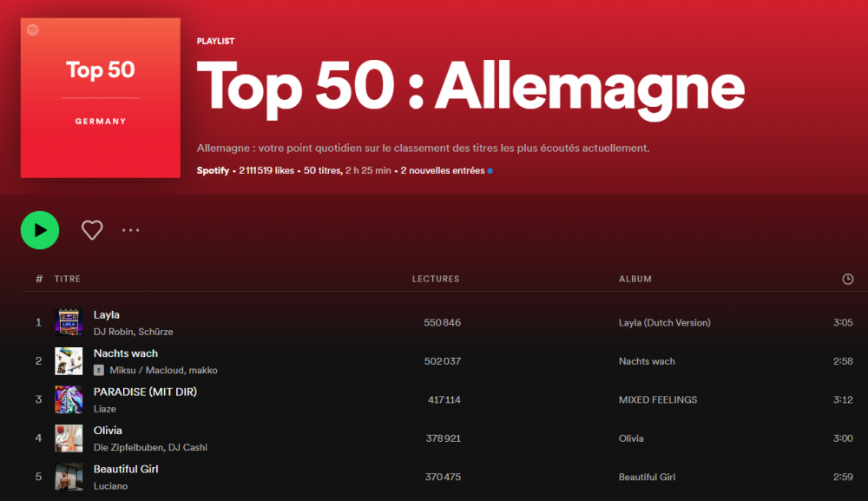Image resolution: width=868 pixels, height=501 pixels.
Task: Click the Beautiful Girl cover thumbnail
Action: pyautogui.click(x=69, y=477)
